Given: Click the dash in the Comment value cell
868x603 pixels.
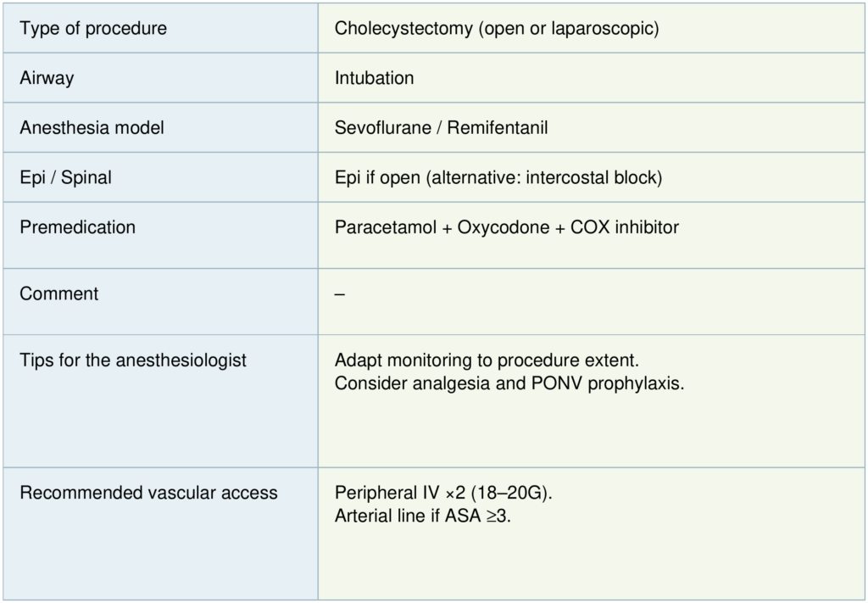Looking at the screenshot, I should point(340,294).
